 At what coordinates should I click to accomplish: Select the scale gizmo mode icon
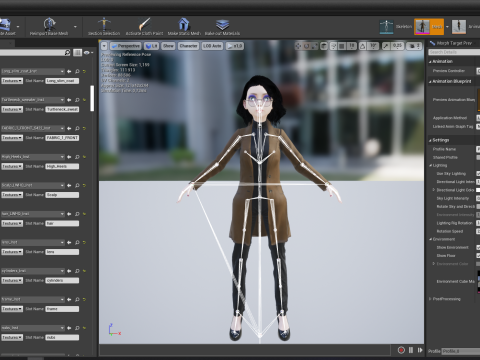pyautogui.click(x=314, y=46)
